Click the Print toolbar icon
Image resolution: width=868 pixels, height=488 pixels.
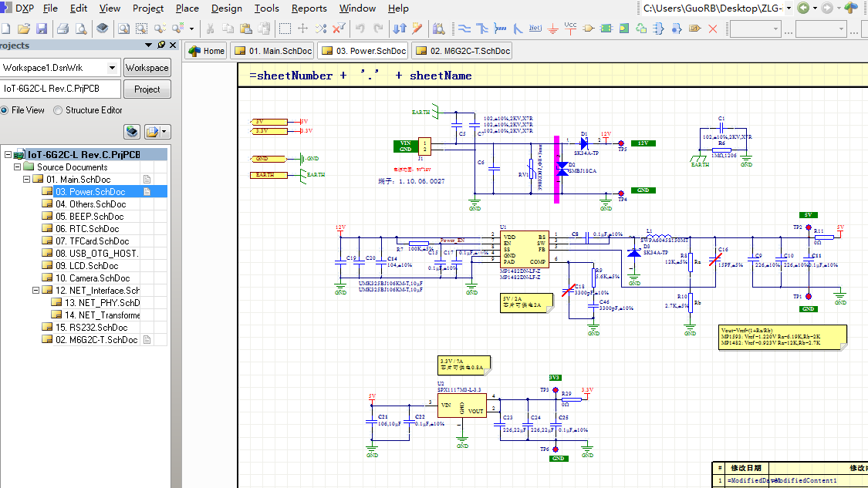pos(62,29)
